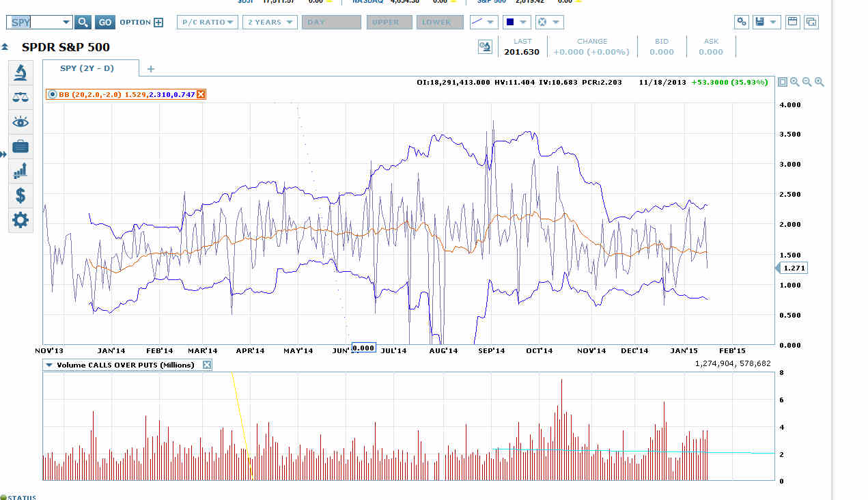
Task: Click the zoom in magnifier icon
Action: coord(795,82)
